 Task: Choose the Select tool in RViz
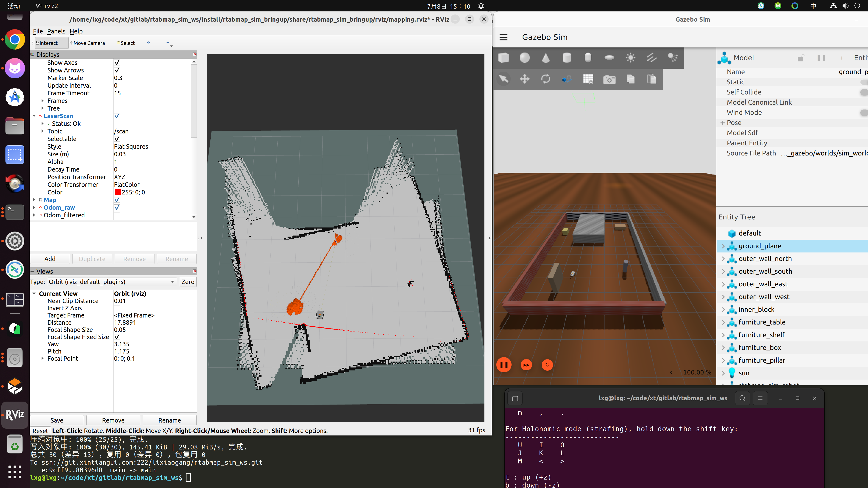(126, 43)
